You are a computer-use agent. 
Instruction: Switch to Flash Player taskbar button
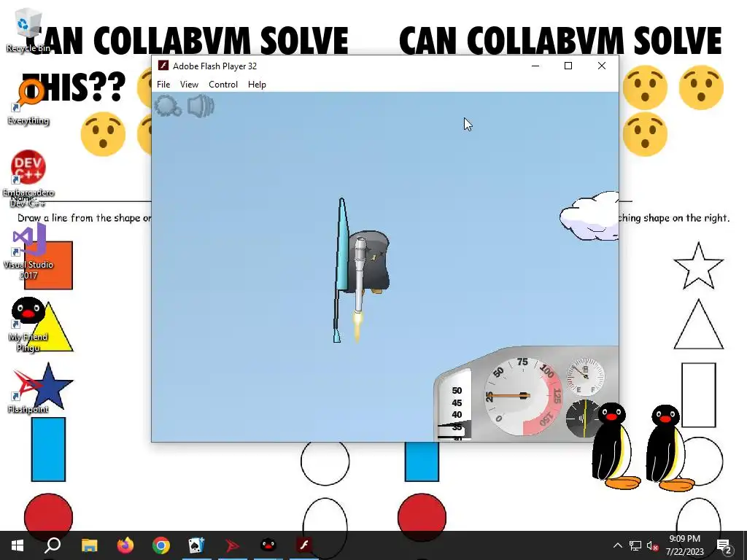304,545
